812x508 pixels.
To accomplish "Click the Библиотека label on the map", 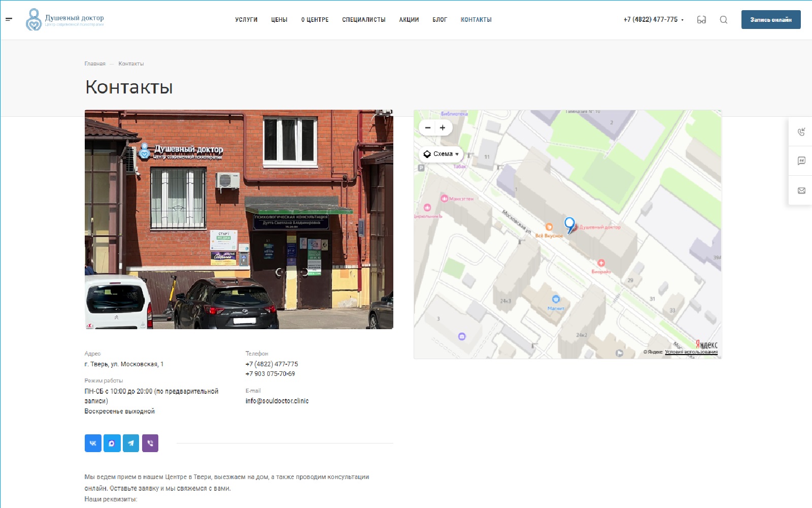I will point(454,114).
